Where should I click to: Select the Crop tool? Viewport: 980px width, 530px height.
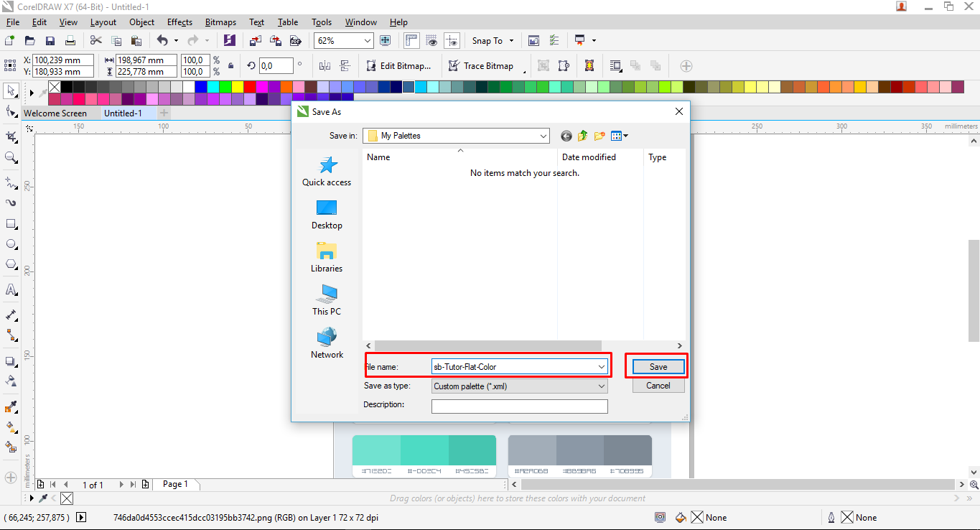(x=11, y=136)
